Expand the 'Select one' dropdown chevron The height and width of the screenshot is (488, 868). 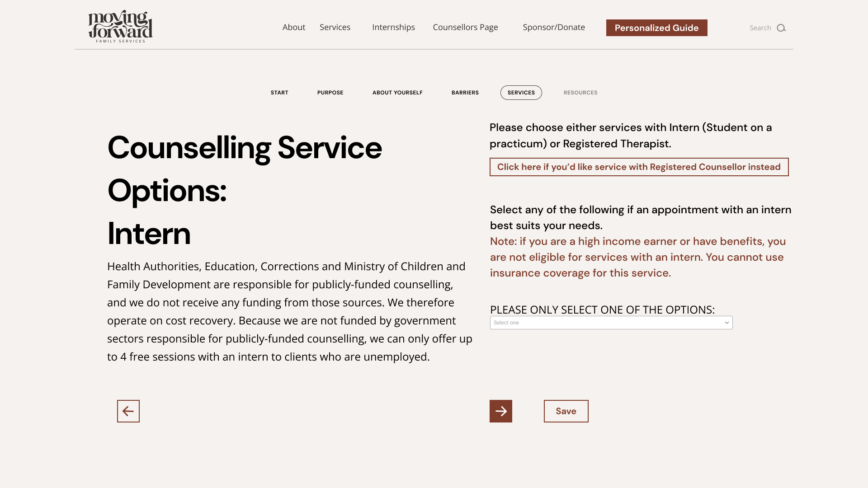727,323
